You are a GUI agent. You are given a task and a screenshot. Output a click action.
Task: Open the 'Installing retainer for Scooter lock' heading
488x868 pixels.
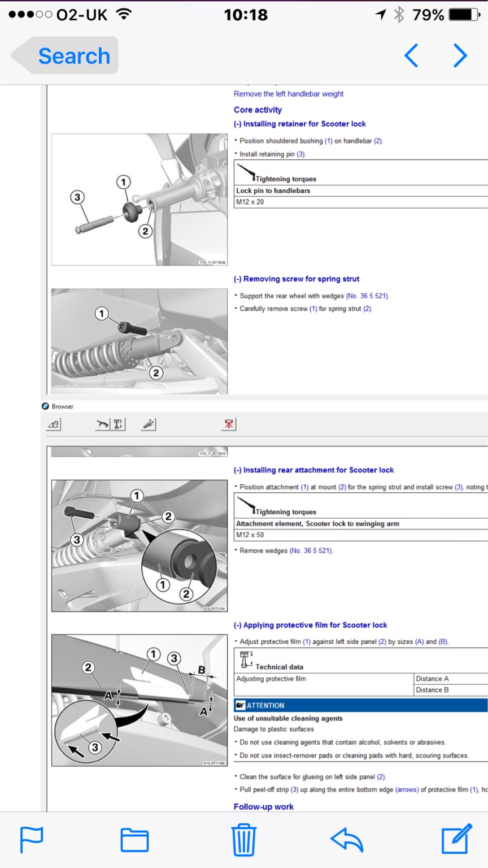coord(300,124)
